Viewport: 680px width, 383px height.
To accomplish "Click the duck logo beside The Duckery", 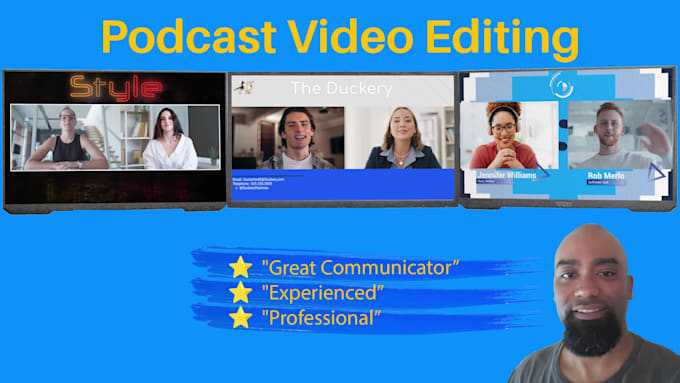I will (x=244, y=88).
